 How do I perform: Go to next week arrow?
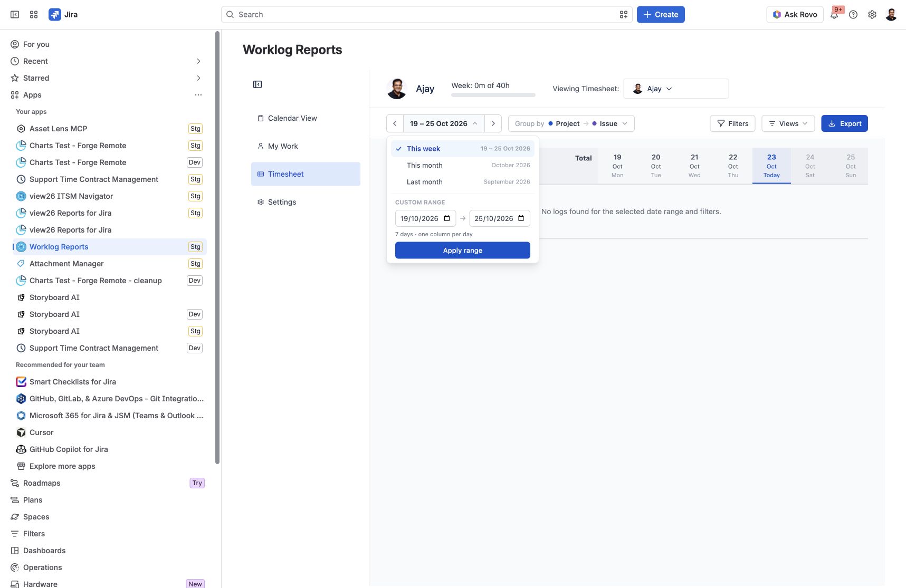493,123
